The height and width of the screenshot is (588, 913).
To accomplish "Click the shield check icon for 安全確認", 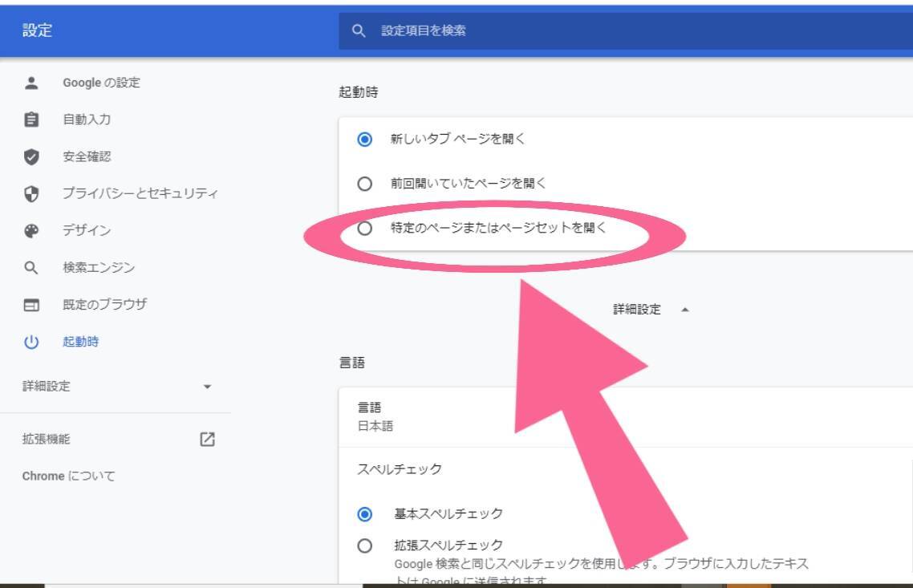I will coord(31,157).
